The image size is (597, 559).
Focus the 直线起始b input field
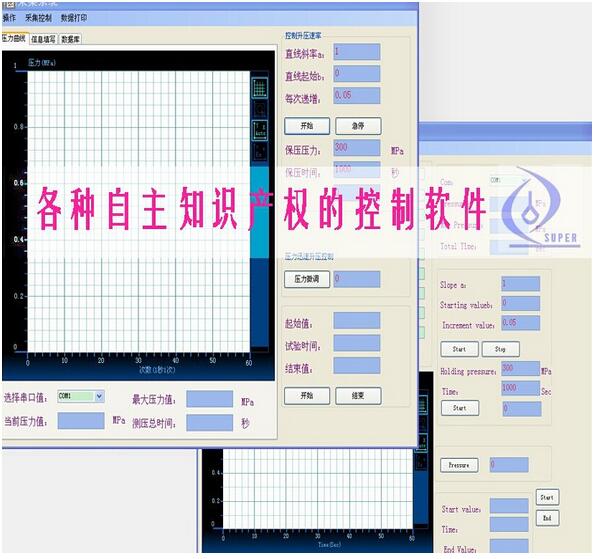coord(357,74)
